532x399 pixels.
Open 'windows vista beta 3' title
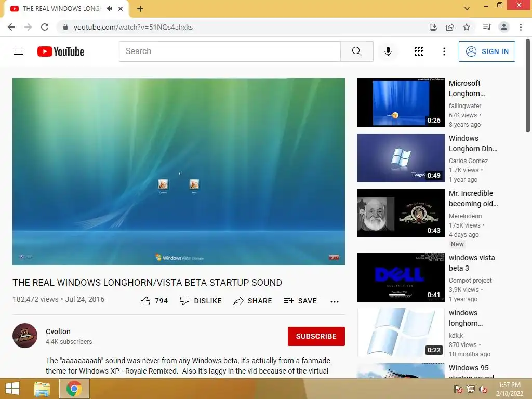(472, 262)
